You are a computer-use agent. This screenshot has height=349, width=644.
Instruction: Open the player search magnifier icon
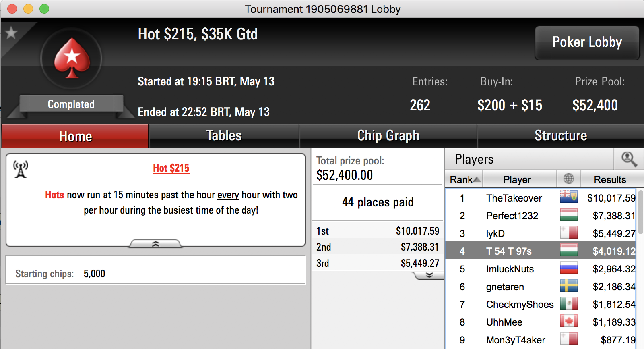(629, 159)
